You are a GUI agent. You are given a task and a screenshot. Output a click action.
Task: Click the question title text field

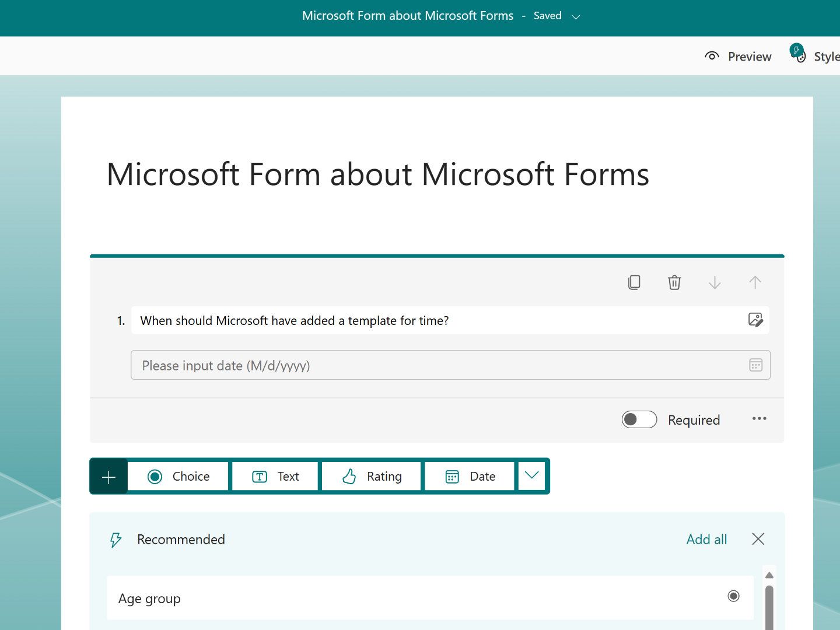click(x=437, y=320)
